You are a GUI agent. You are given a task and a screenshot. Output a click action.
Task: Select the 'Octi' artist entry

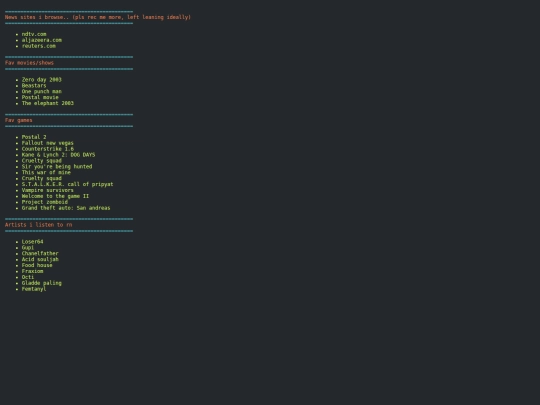click(x=28, y=277)
